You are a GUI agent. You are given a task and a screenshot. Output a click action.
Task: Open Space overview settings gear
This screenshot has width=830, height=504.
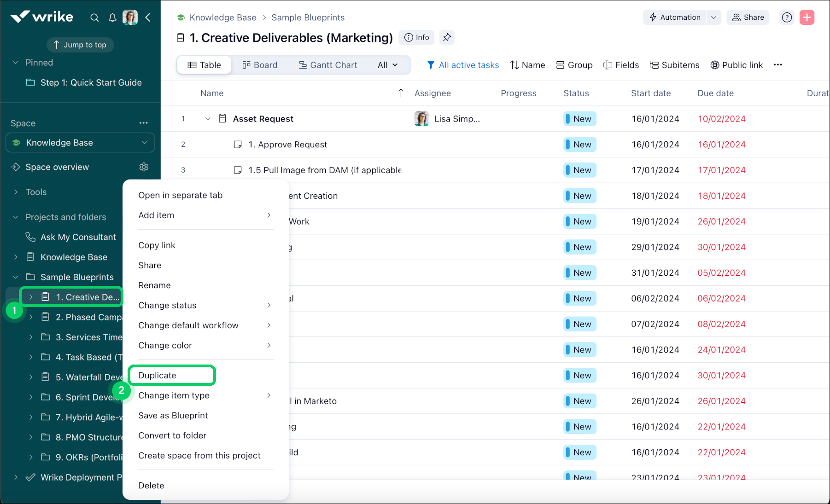144,167
